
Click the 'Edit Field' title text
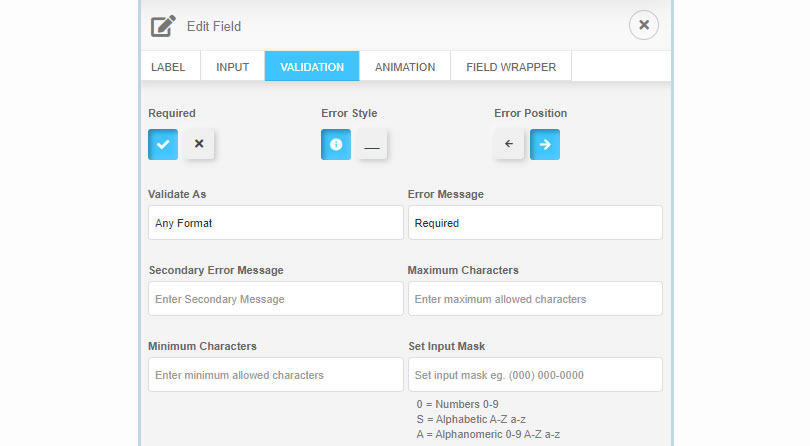[x=214, y=26]
